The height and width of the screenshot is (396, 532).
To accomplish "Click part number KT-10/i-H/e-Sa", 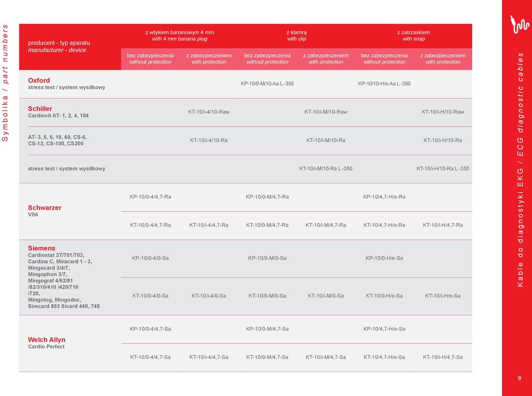I will point(443,296).
